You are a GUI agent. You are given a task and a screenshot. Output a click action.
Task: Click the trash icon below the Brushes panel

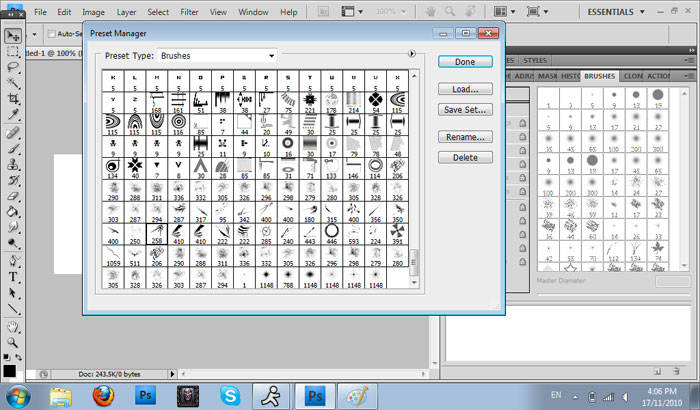(x=676, y=371)
